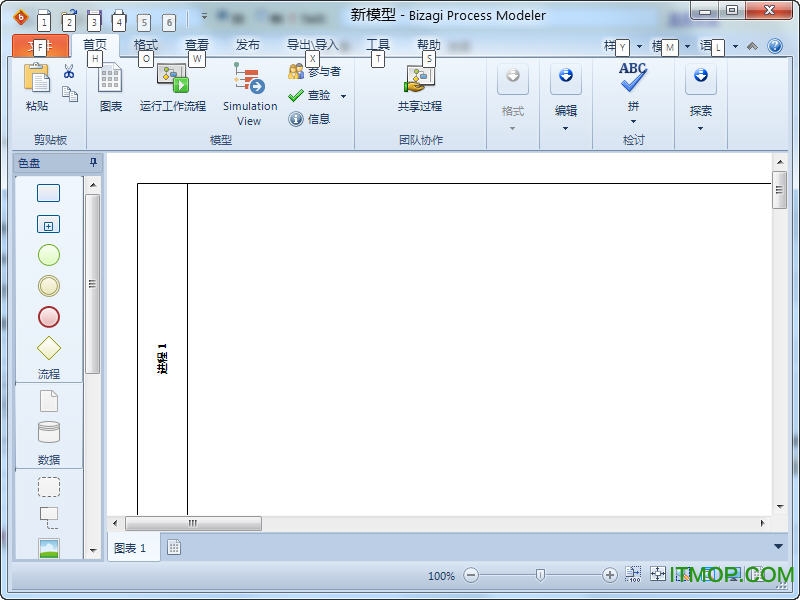
Task: Select the dashed Group shape
Action: click(49, 487)
